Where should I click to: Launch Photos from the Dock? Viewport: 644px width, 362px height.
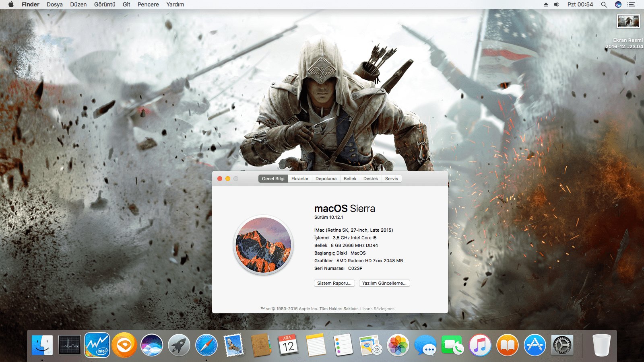pyautogui.click(x=398, y=345)
